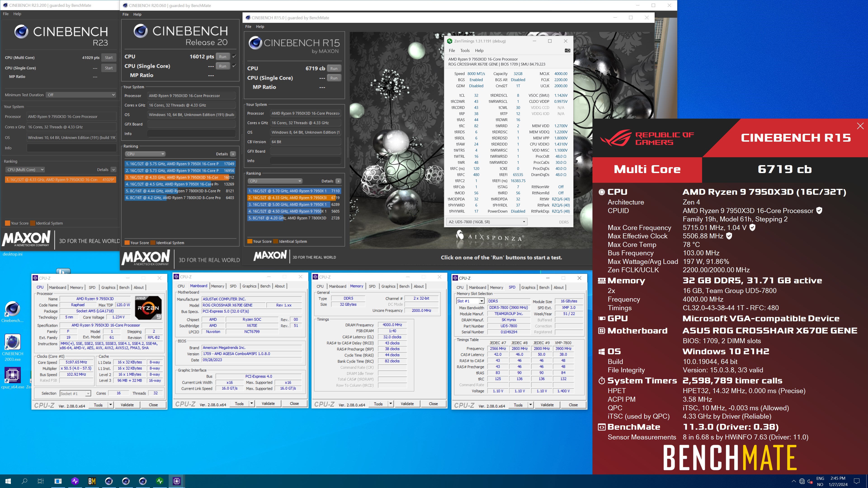Click the Info field in Cinebench R15
The width and height of the screenshot is (868, 488).
coord(306,161)
